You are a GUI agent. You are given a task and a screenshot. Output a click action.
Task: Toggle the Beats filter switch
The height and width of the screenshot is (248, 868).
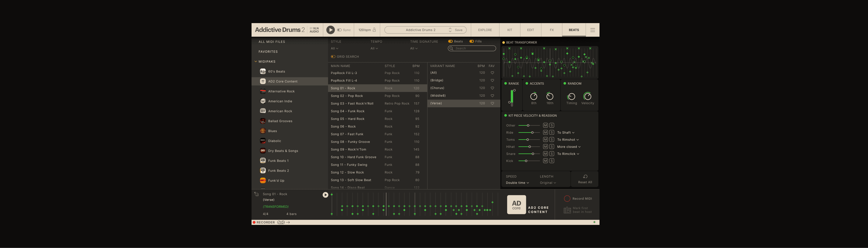450,42
